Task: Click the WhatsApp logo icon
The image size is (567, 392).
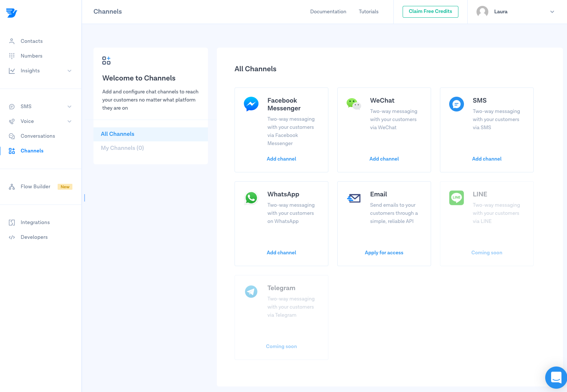Action: coord(251,197)
